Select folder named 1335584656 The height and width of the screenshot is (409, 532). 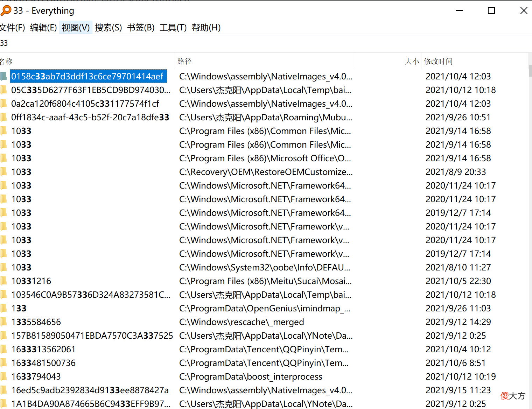(36, 322)
